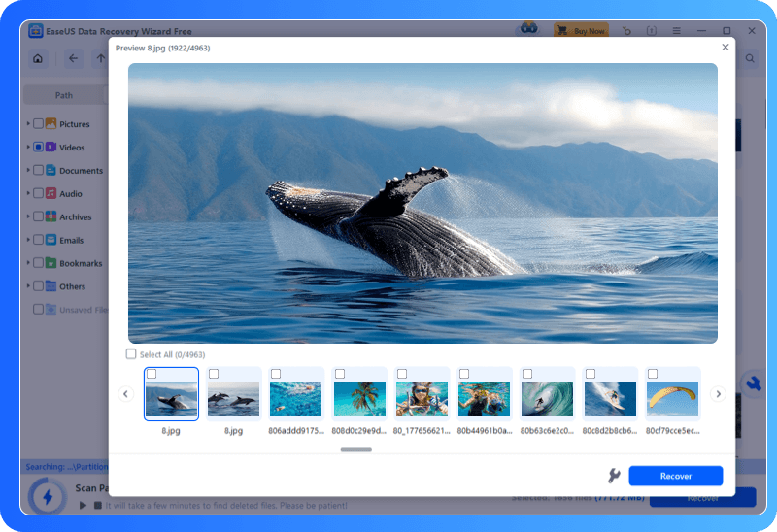Resume scan with the play icon
This screenshot has height=532, width=777.
(84, 505)
